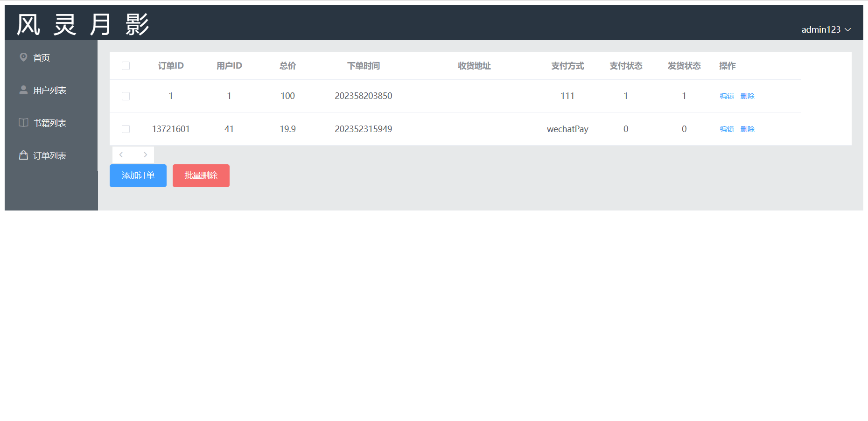This screenshot has height=421, width=868.
Task: Select the user ID cell 41
Action: coord(229,129)
